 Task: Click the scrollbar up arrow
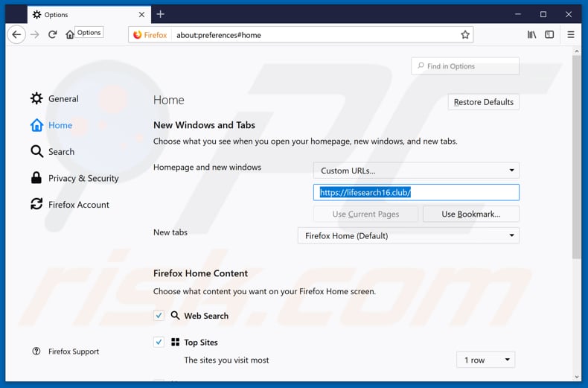pyautogui.click(x=576, y=51)
